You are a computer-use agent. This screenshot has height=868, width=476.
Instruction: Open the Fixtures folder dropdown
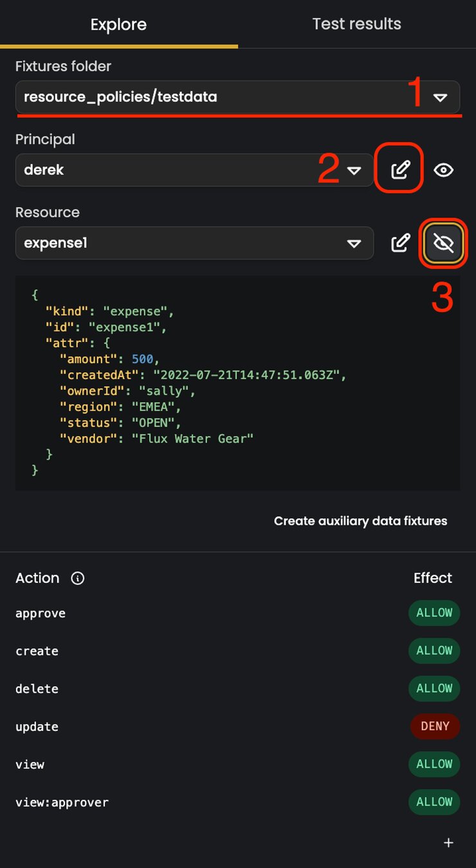[x=238, y=97]
